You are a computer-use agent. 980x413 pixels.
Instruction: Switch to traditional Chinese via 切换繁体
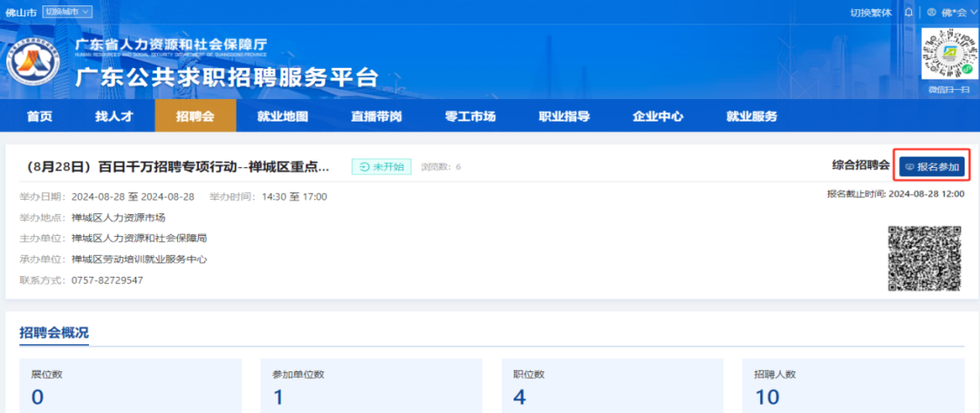point(871,12)
